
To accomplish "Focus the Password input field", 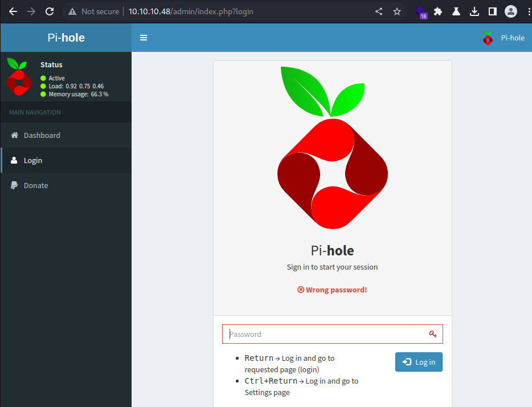I will (333, 334).
